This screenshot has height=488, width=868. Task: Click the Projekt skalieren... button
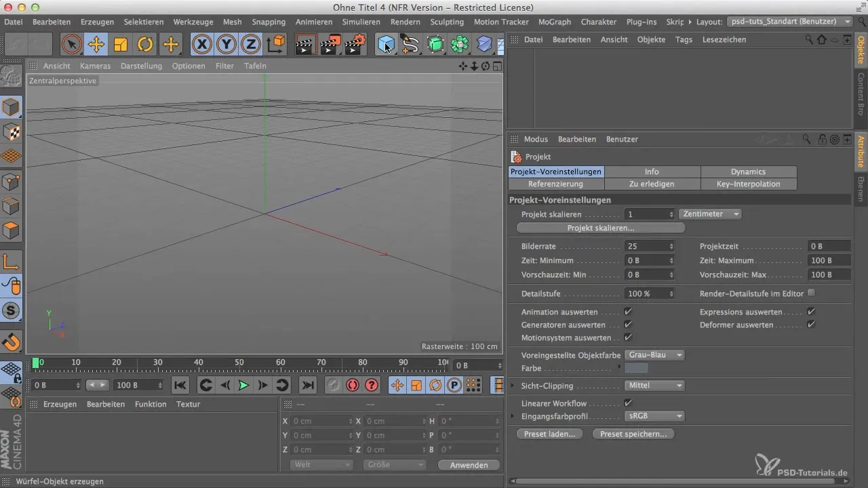pyautogui.click(x=600, y=228)
